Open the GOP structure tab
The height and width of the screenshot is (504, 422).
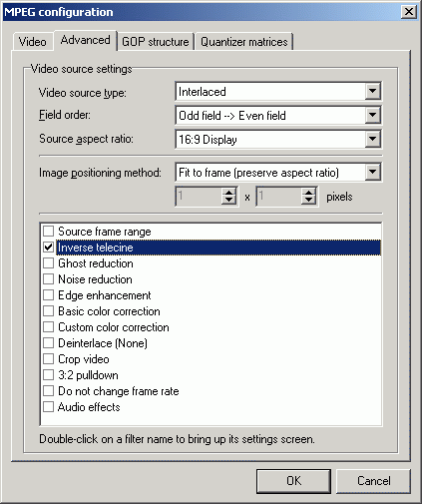point(156,42)
